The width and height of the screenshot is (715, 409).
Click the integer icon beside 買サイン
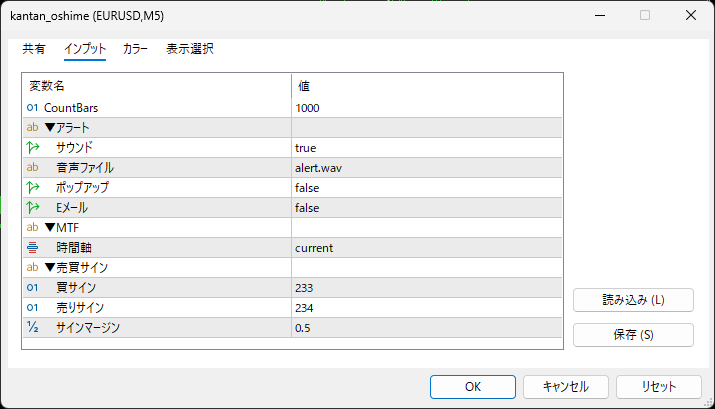click(32, 287)
